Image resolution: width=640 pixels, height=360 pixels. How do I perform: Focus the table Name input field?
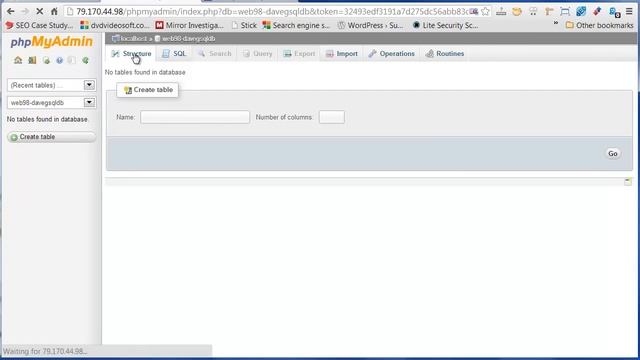click(195, 117)
